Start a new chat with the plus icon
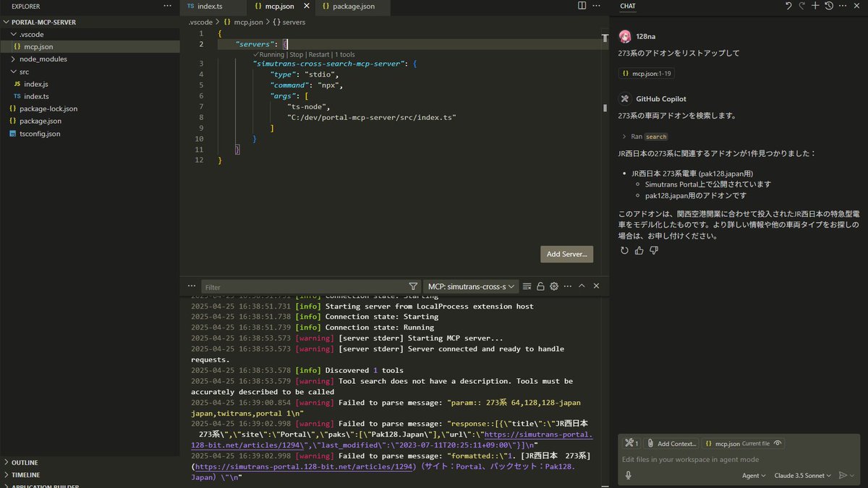The image size is (868, 488). point(815,6)
